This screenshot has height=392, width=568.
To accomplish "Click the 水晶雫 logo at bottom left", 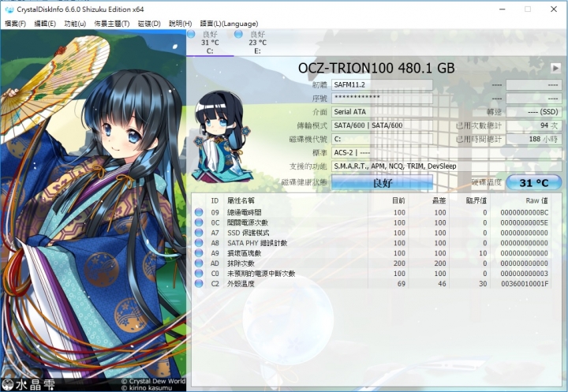I will click(x=28, y=385).
